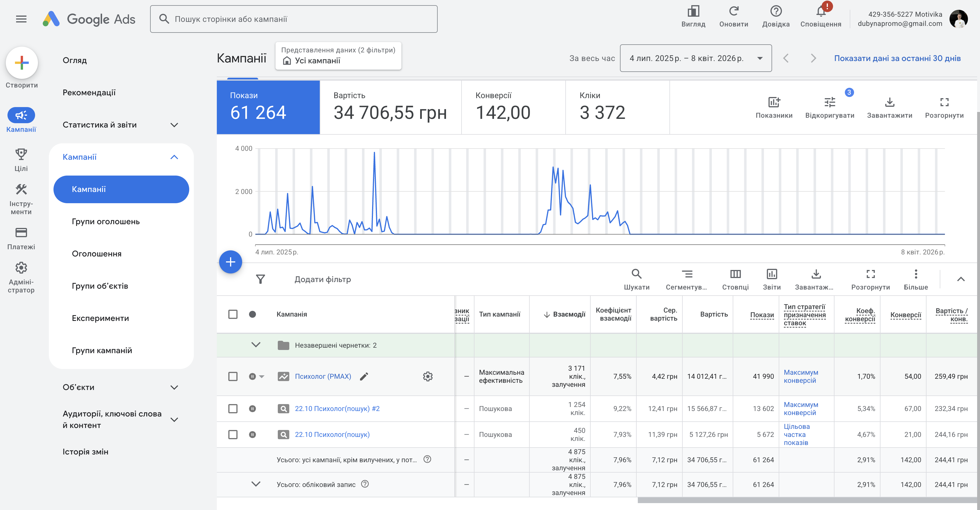Open chart Показники settings
This screenshot has width=980, height=510.
pos(774,107)
